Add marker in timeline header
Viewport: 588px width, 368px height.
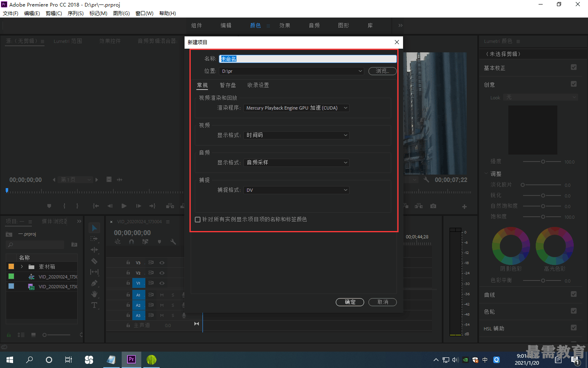159,242
